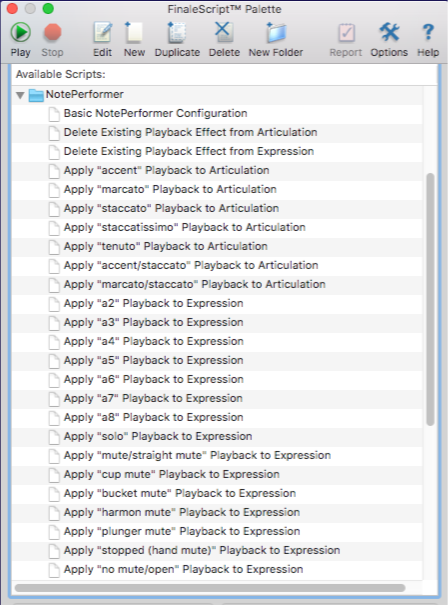Select Apply "a2" Playback to Expression
Screen dimensions: 448x605
(x=154, y=303)
